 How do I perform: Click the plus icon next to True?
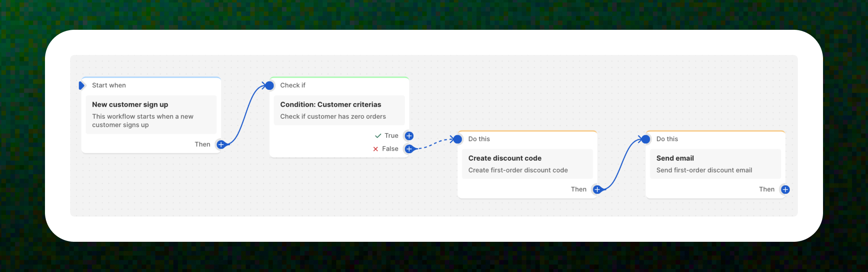[409, 136]
